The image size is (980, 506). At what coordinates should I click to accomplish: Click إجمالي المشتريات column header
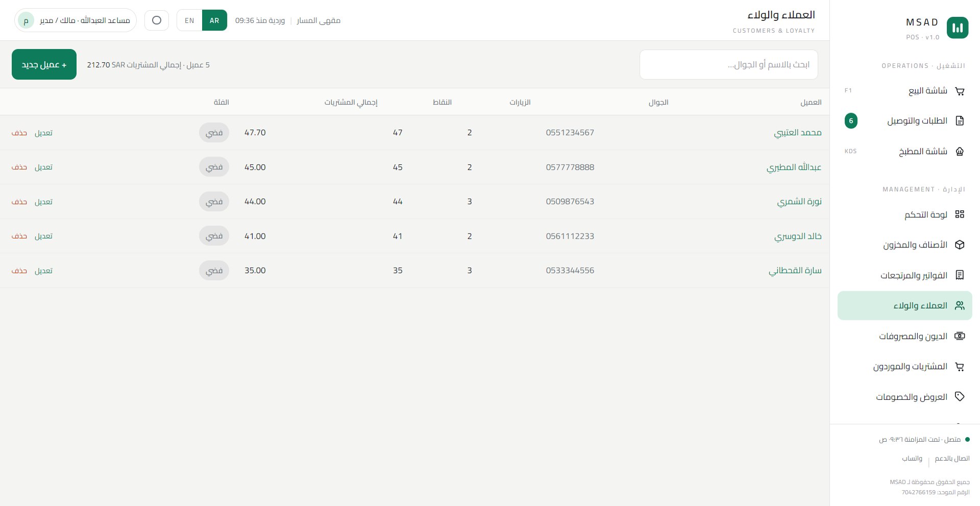[351, 103]
